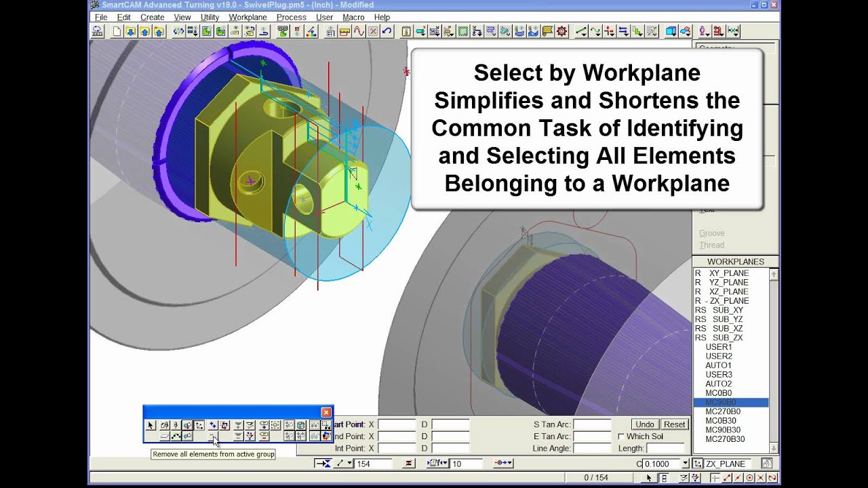Screen dimensions: 868x488
Task: Click the workplane icon beside ZX_PLANE field
Action: [697, 464]
